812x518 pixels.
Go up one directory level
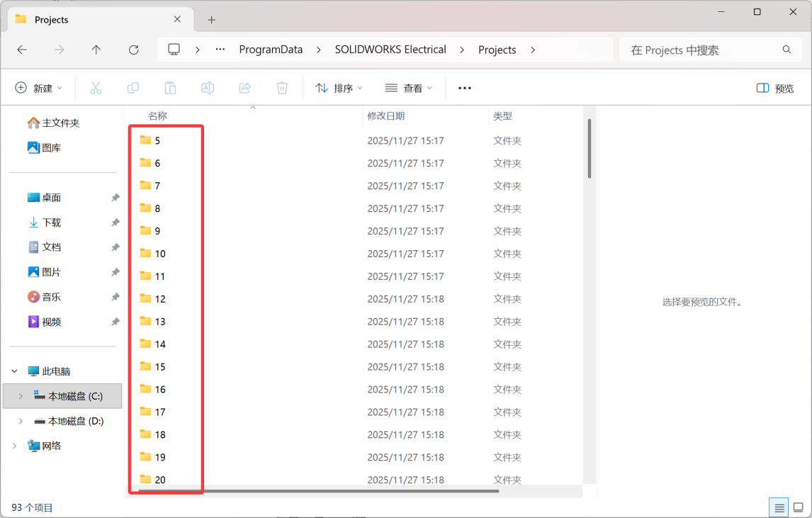(96, 50)
